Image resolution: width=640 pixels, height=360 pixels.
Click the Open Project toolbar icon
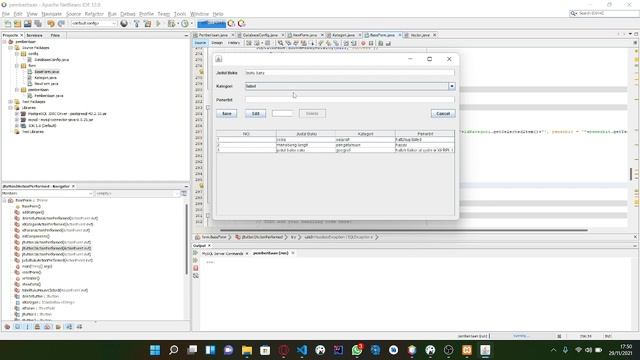27,24
